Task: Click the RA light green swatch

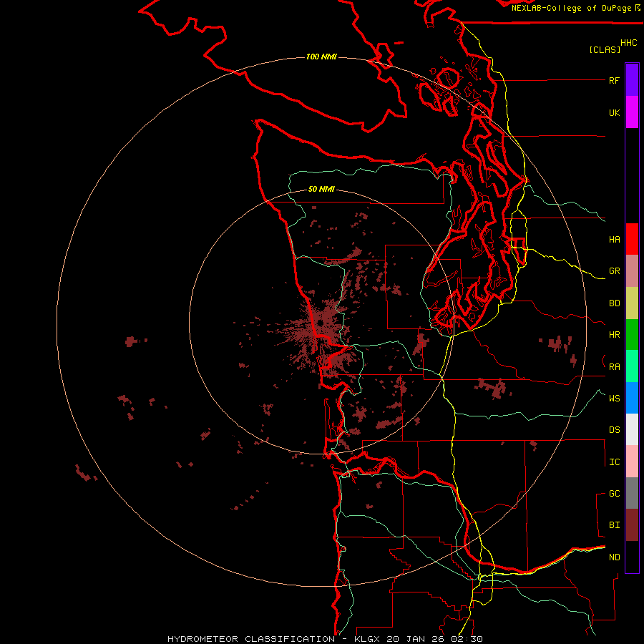Action: [x=632, y=366]
